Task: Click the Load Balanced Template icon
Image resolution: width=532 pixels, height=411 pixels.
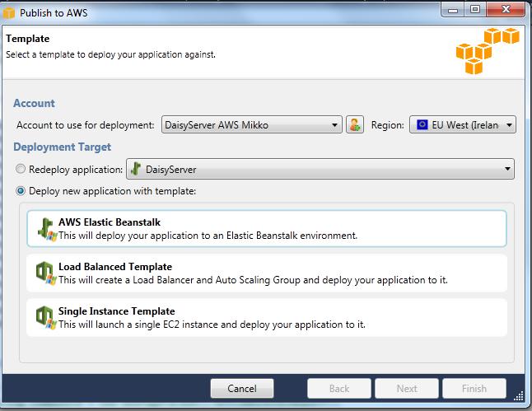Action: point(46,273)
